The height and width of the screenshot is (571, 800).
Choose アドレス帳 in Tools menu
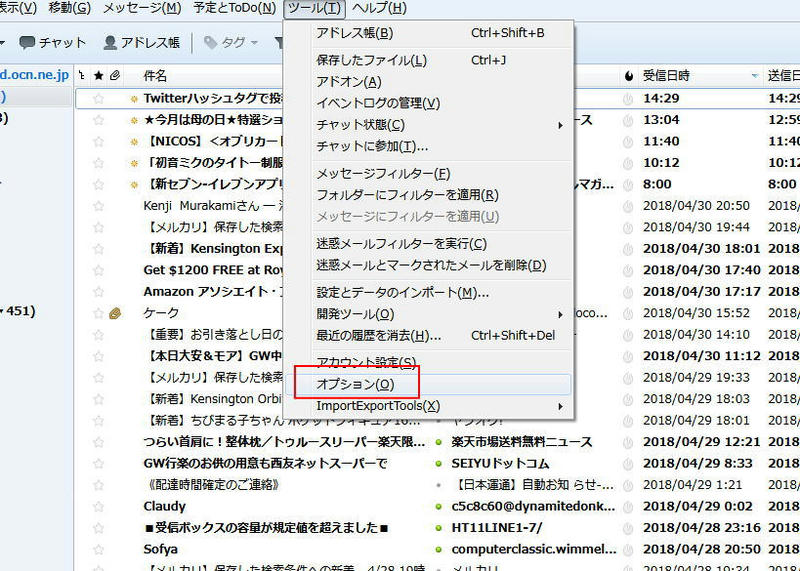pos(428,33)
